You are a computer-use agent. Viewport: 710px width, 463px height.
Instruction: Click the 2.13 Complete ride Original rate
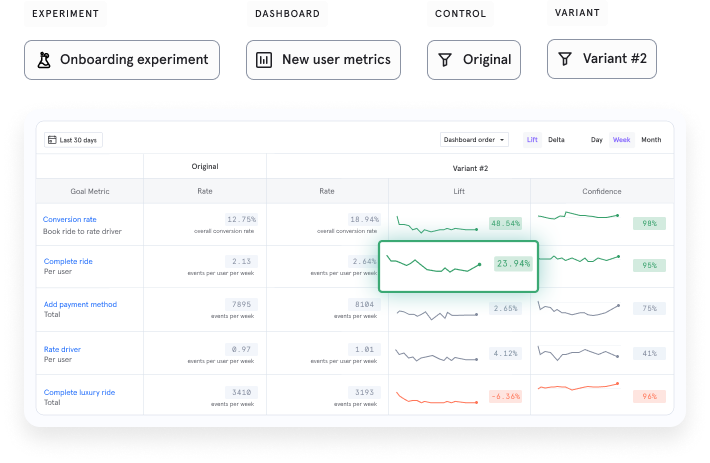241,261
